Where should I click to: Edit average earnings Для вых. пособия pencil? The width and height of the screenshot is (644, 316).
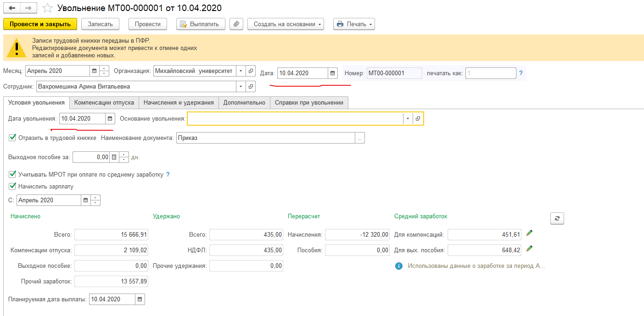529,249
